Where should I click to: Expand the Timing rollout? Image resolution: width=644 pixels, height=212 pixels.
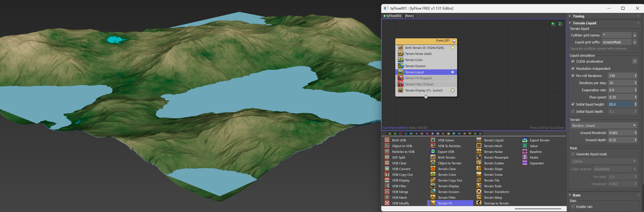click(579, 16)
